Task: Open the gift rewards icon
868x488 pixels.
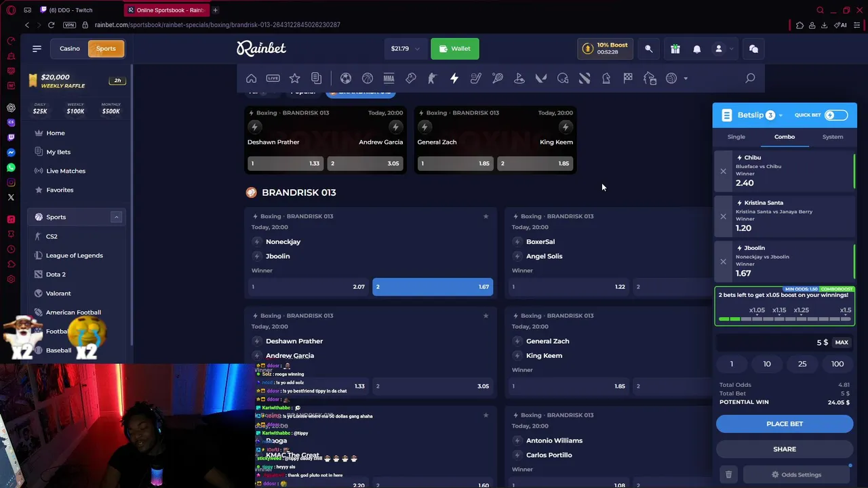Action: click(x=675, y=49)
